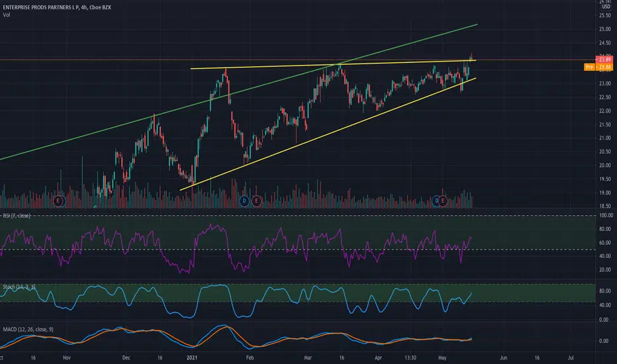Click the 20.50 price scale value
Screen dimensions: 617x364
[605, 152]
